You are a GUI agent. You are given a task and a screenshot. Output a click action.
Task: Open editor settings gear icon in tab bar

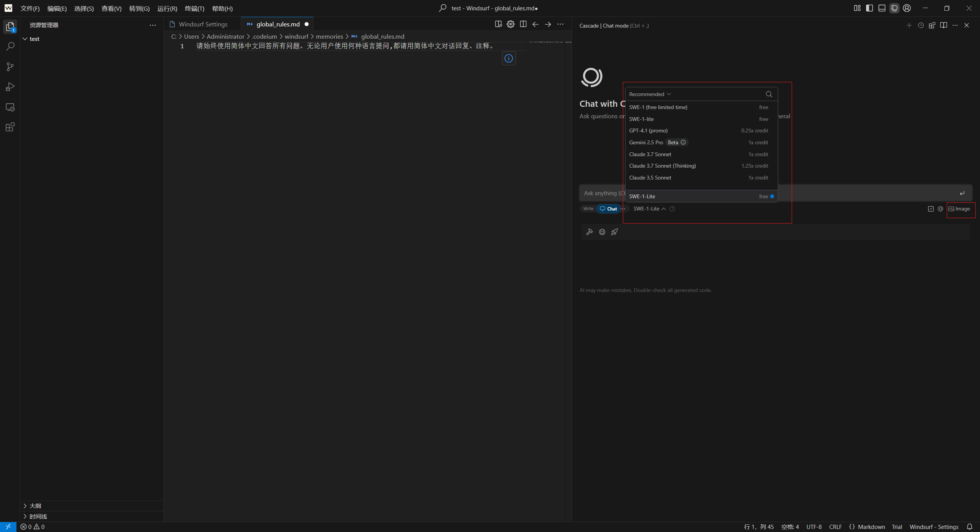(511, 24)
